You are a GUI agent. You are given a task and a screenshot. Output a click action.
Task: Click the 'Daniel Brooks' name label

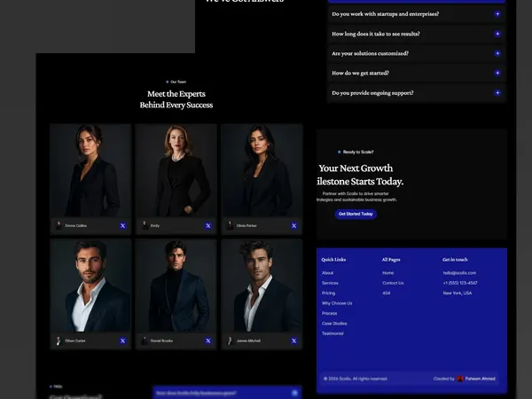[162, 340]
